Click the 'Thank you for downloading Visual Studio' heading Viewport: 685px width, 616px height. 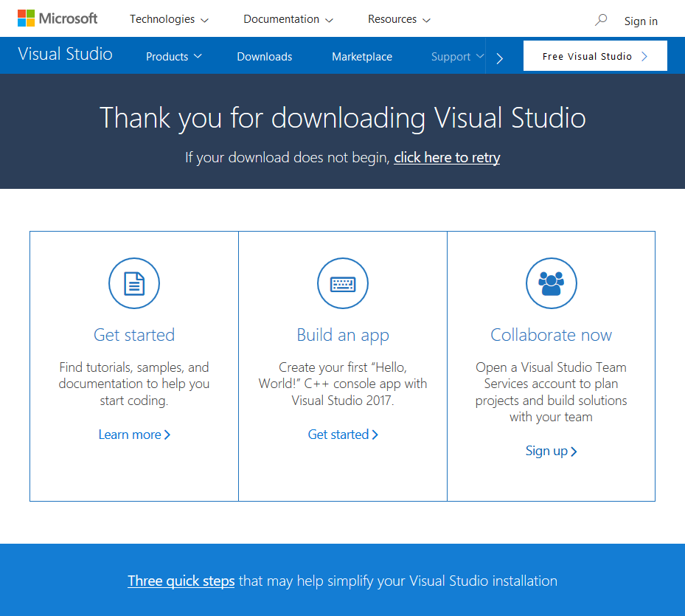342,118
